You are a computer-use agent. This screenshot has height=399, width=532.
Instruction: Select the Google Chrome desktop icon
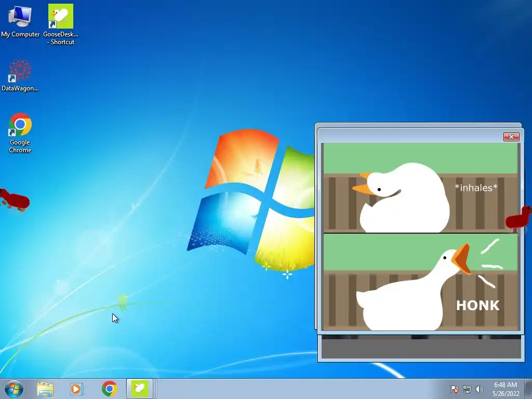coord(20,132)
